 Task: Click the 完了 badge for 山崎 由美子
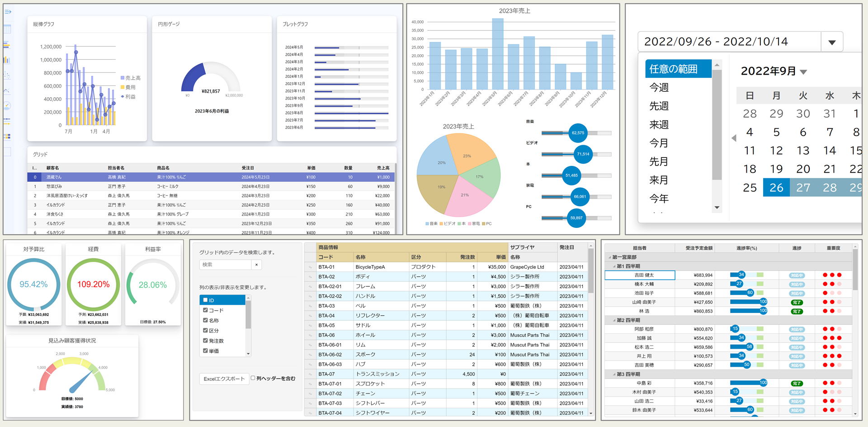click(797, 302)
